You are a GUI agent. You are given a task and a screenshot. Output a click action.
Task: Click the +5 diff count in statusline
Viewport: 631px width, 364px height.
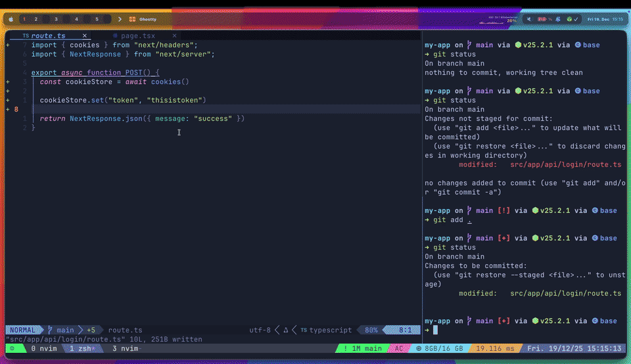click(91, 330)
